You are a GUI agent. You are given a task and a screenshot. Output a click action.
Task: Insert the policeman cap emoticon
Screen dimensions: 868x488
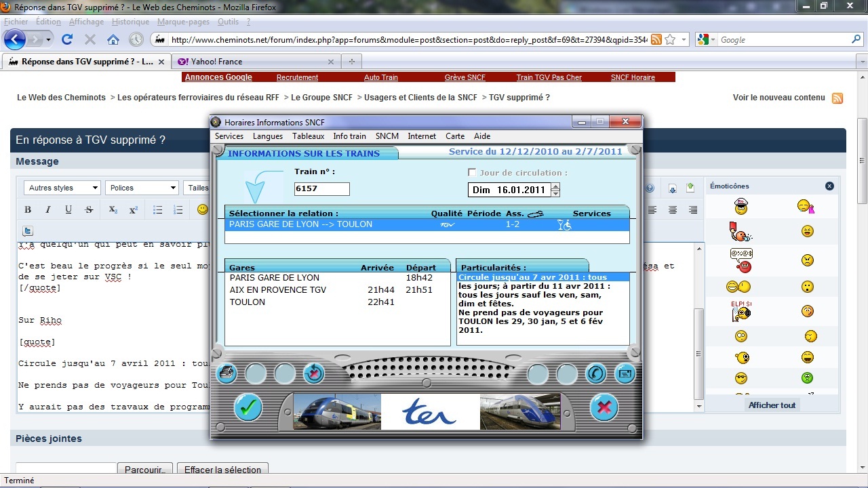[741, 206]
